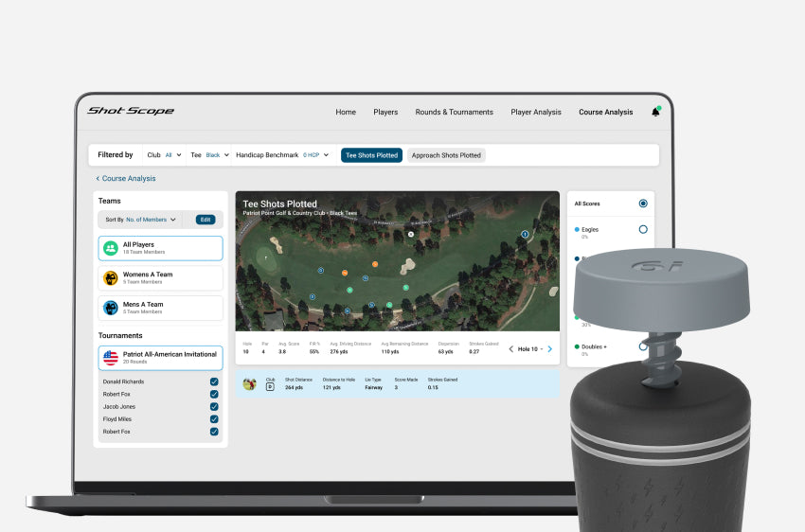Click the Edit teams button

pyautogui.click(x=206, y=220)
